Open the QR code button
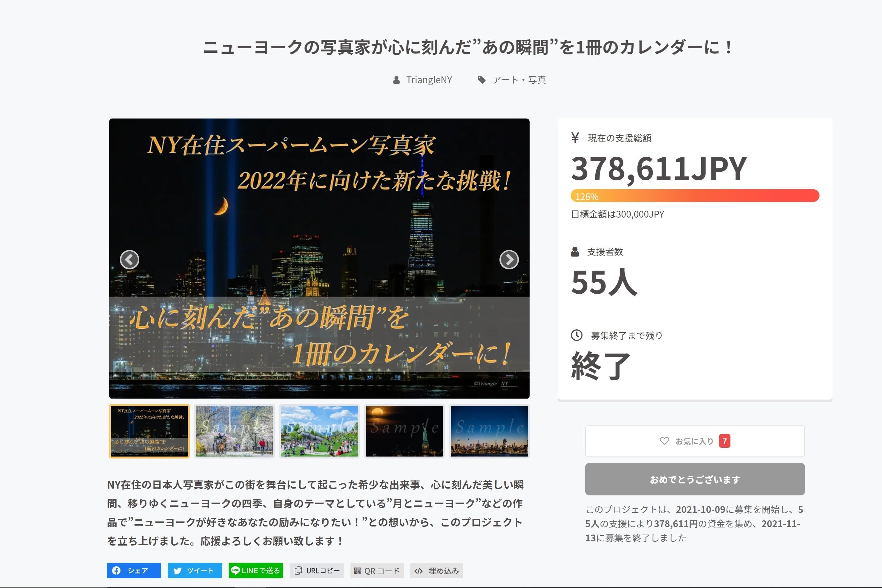Image resolution: width=882 pixels, height=588 pixels. point(377,571)
